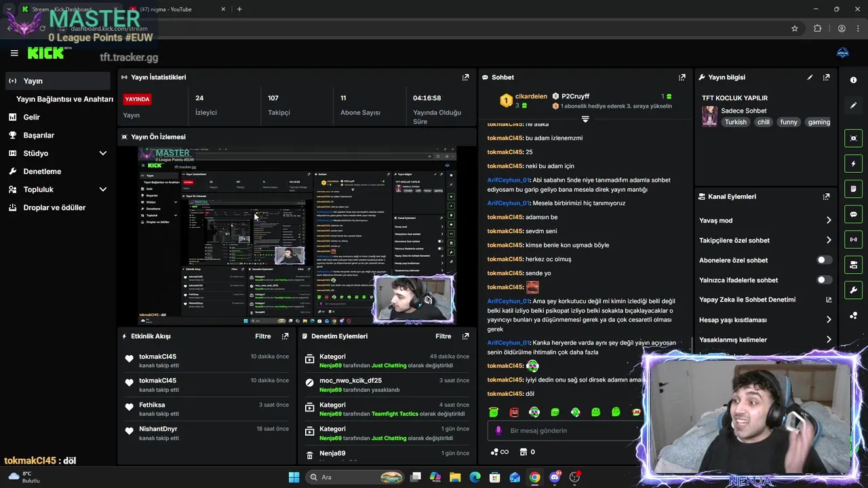Open Takipçilere özel sohbet settings chevron
Image resolution: width=868 pixels, height=488 pixels.
(x=829, y=240)
